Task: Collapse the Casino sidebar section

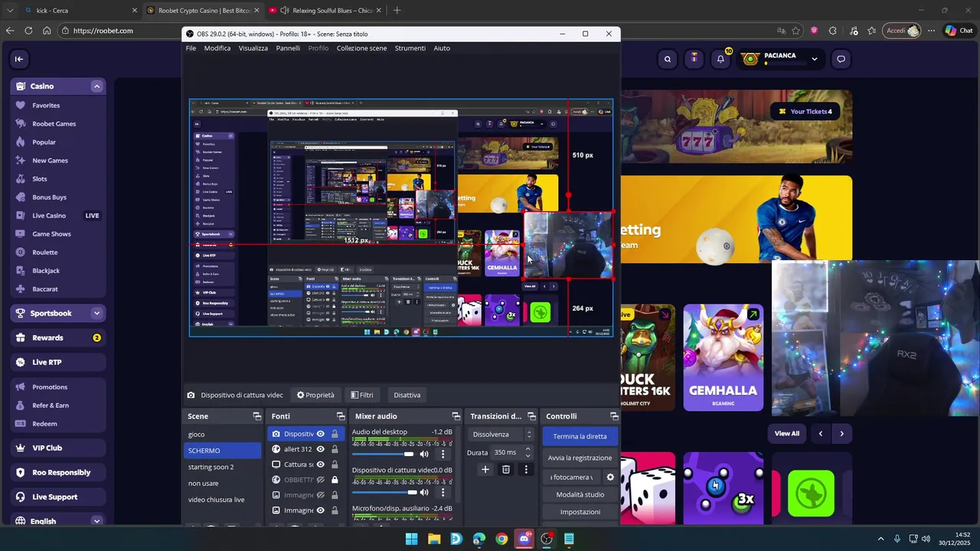Action: tap(96, 86)
